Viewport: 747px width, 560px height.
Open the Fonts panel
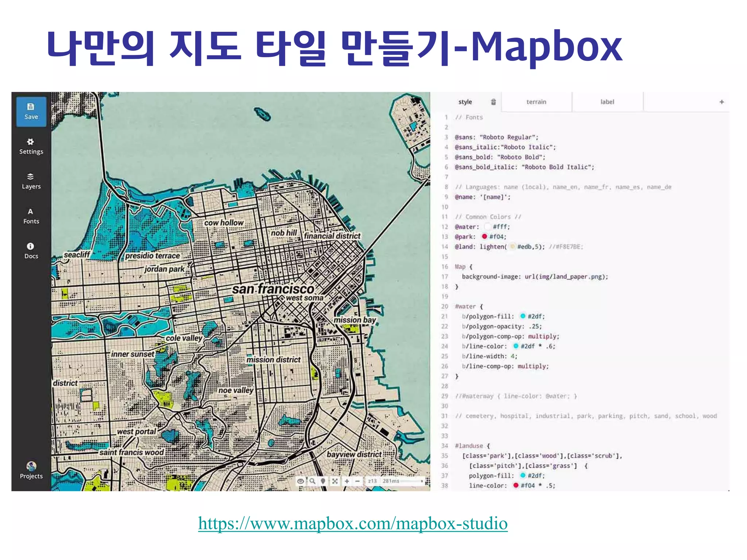(x=31, y=216)
